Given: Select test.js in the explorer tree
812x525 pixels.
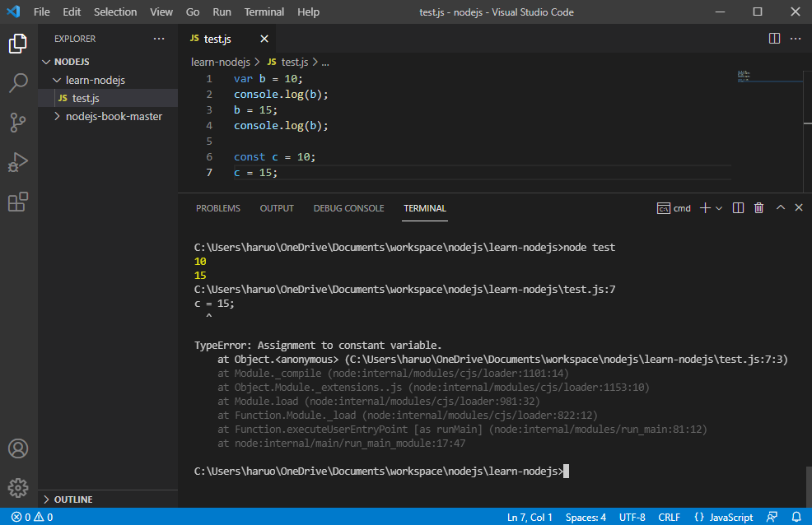Looking at the screenshot, I should pos(108,98).
